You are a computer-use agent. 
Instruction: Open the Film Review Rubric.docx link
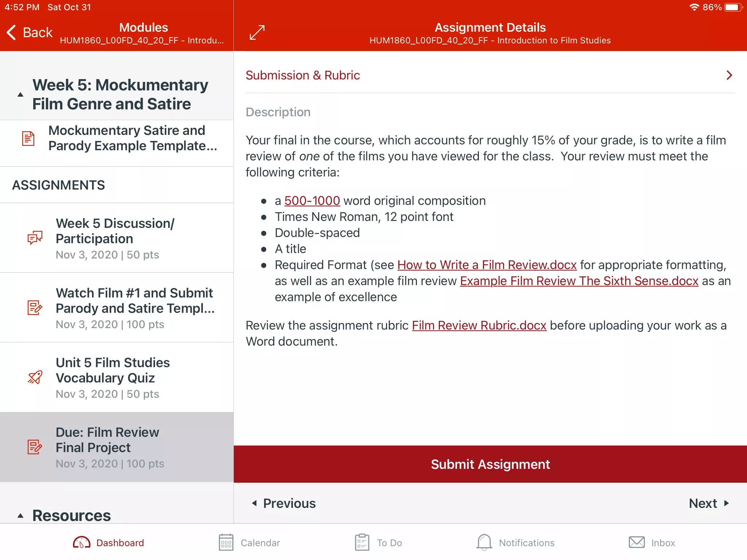tap(479, 326)
